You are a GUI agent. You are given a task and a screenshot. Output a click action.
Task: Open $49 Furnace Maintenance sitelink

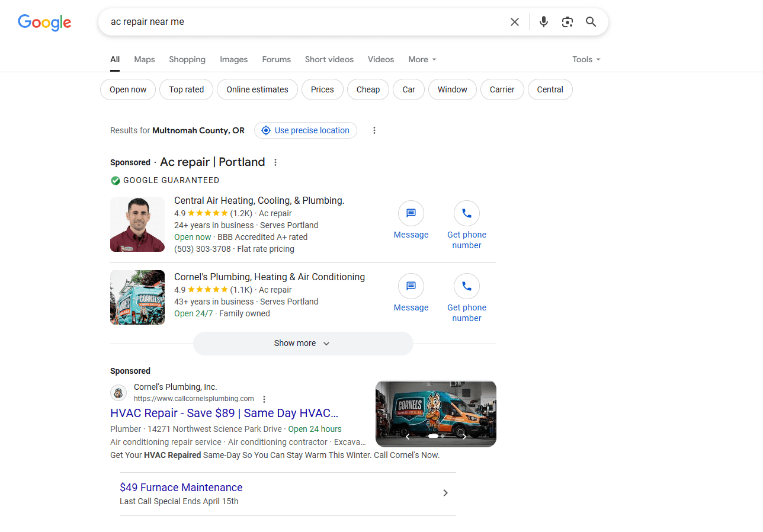[181, 488]
